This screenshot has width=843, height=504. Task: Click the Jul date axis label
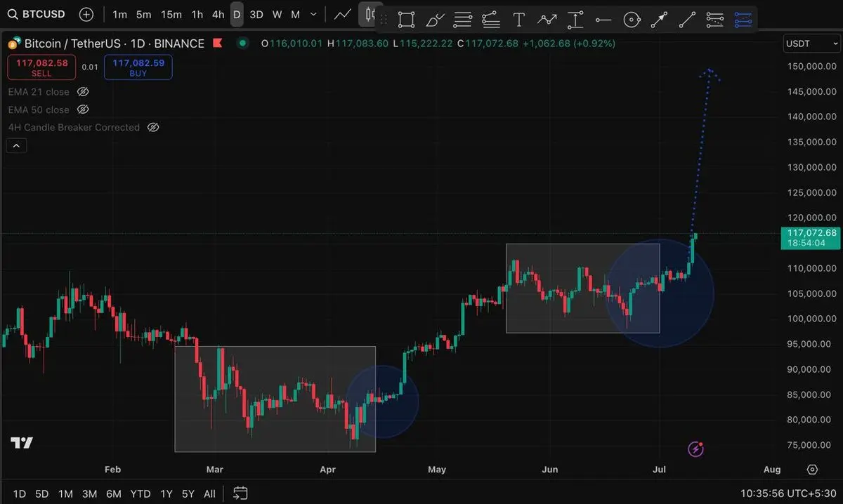tap(659, 470)
